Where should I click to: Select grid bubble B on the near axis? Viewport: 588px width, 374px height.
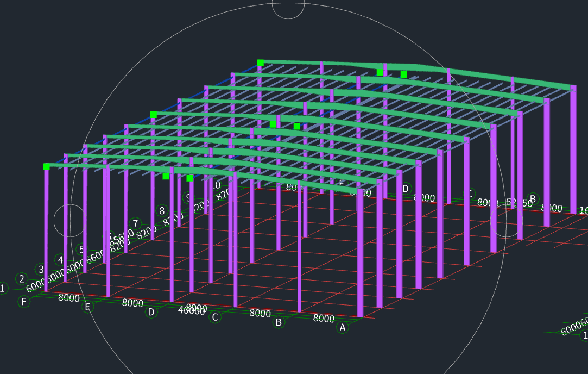coord(279,322)
